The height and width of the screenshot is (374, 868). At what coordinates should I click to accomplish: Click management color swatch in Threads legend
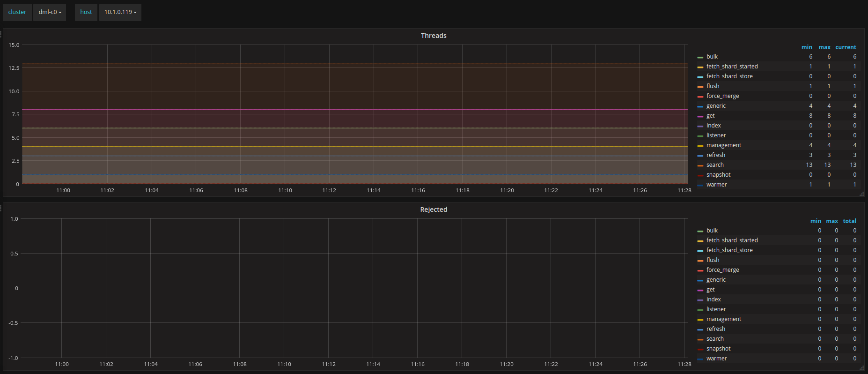coord(700,146)
